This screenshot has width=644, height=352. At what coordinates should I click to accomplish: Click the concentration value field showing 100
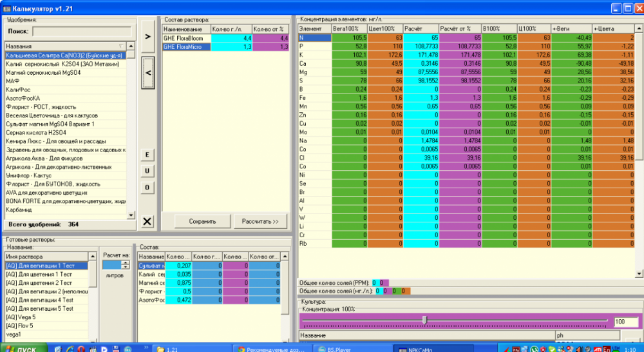(625, 322)
